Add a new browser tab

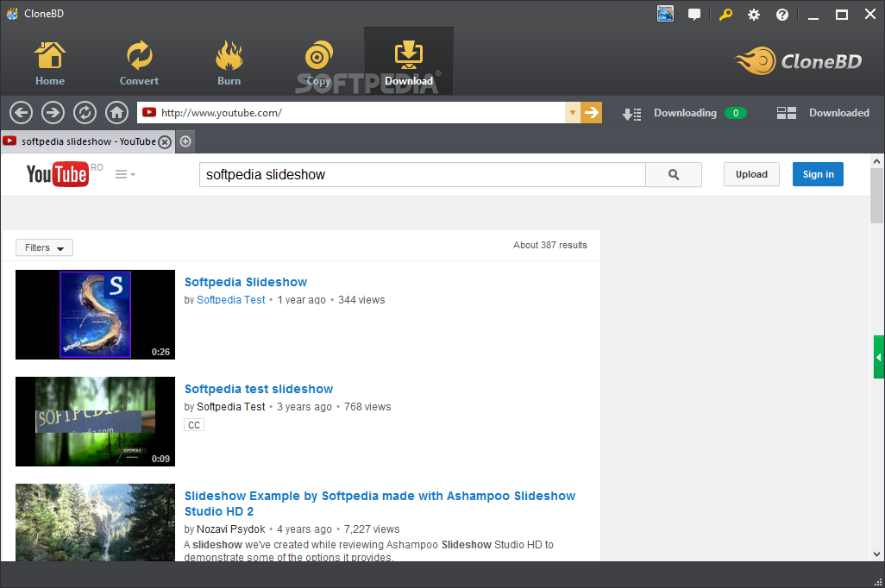tap(185, 141)
